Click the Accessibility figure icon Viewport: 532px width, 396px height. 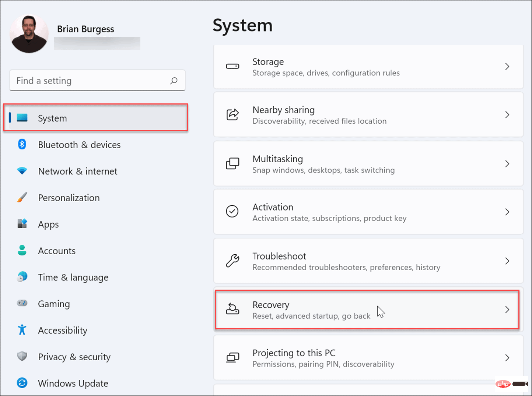22,330
